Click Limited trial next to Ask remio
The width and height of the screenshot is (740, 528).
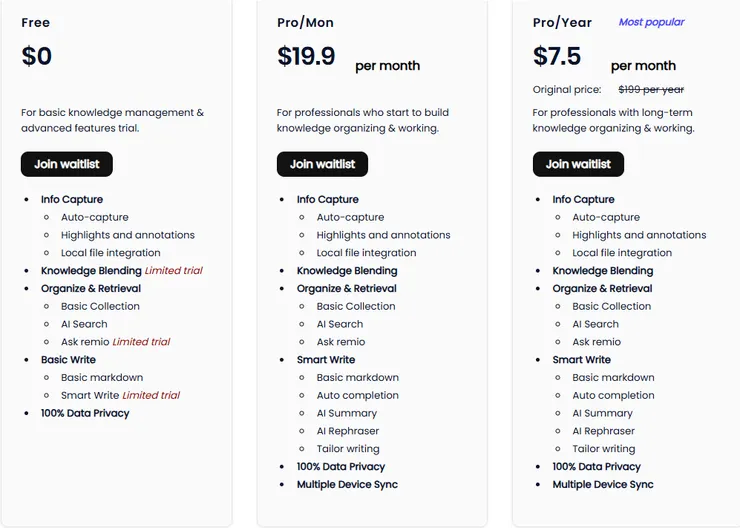(141, 342)
